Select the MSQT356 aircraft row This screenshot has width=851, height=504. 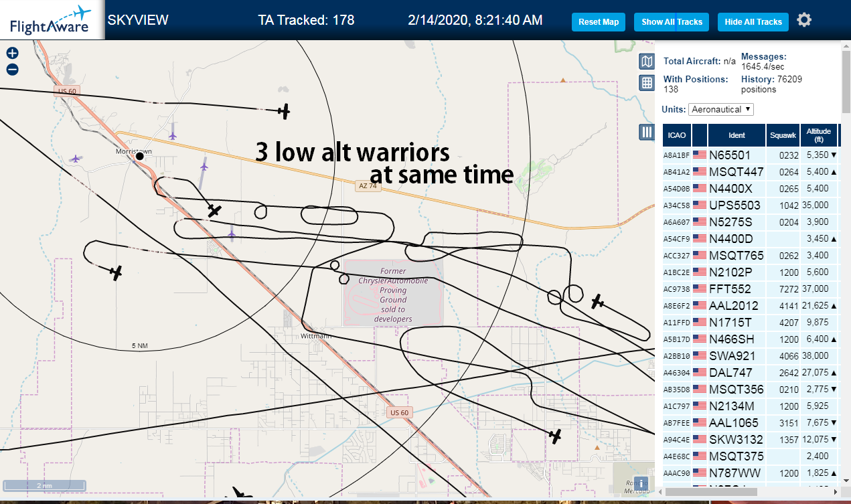[x=750, y=389]
